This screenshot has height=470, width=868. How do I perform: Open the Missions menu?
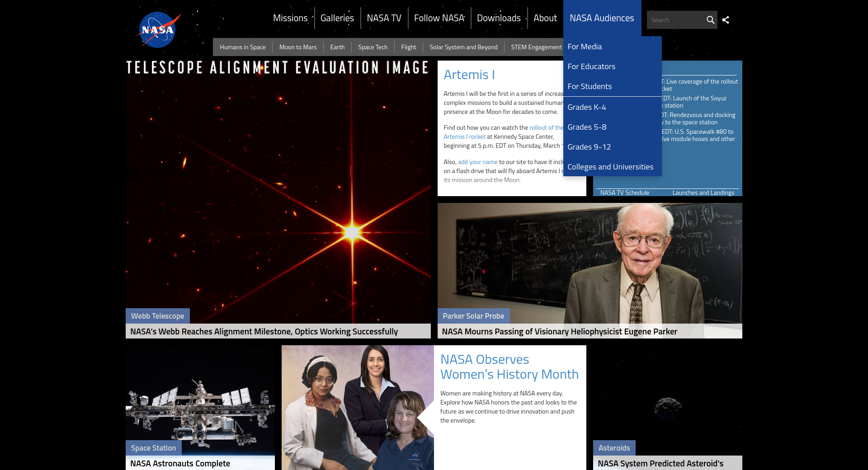pos(290,18)
